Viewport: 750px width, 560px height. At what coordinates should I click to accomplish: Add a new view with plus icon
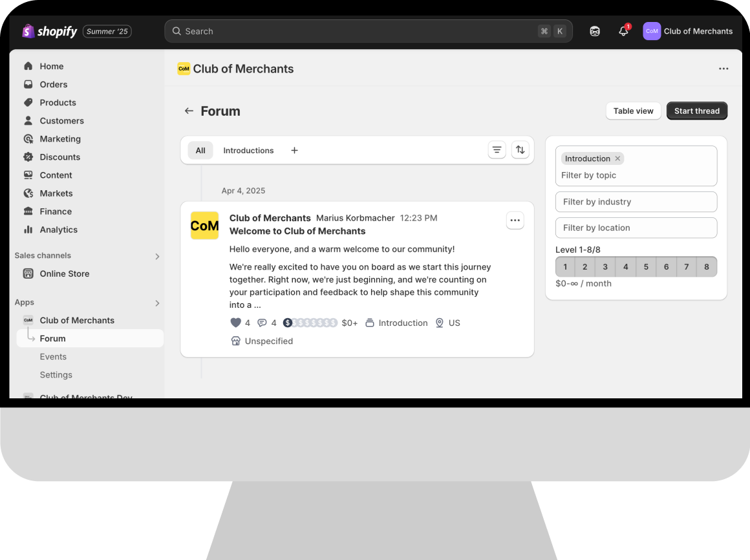[295, 150]
